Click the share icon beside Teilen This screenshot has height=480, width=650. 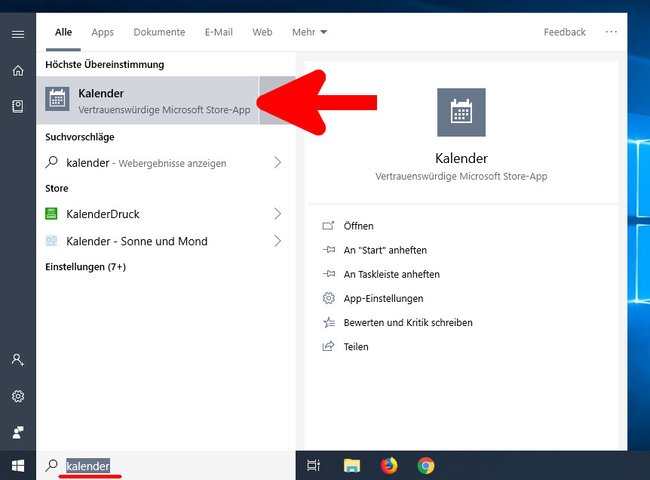[x=328, y=346]
